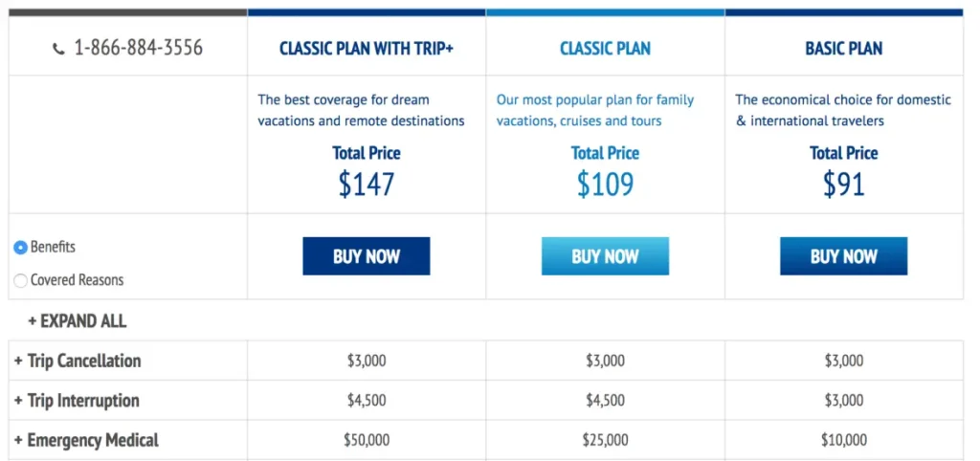Open the CLASSIC PLAN WITH TRIP+ header
This screenshot has width=980, height=461.
(x=367, y=48)
